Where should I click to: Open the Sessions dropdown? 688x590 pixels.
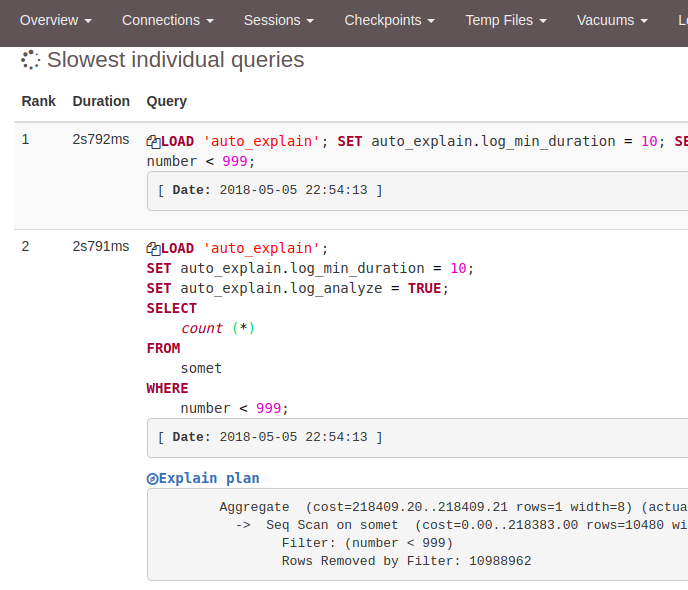(x=279, y=20)
